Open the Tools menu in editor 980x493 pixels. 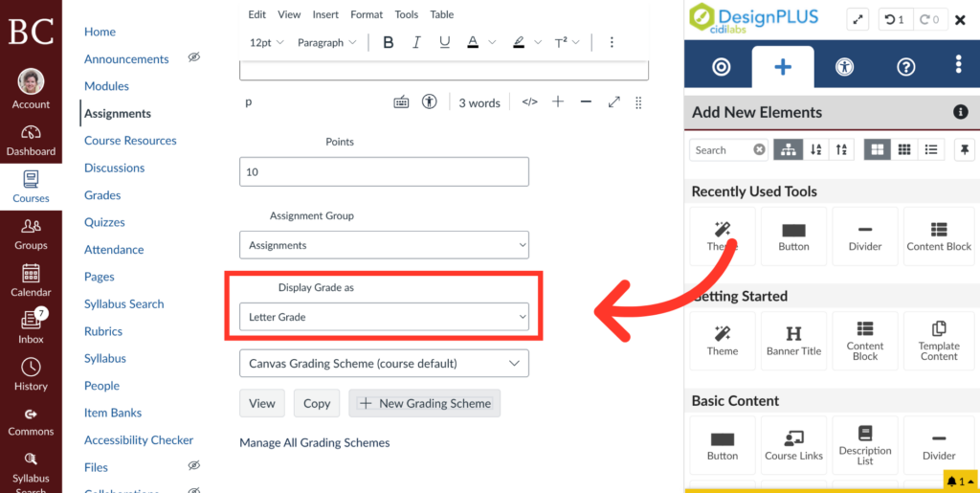coord(407,14)
